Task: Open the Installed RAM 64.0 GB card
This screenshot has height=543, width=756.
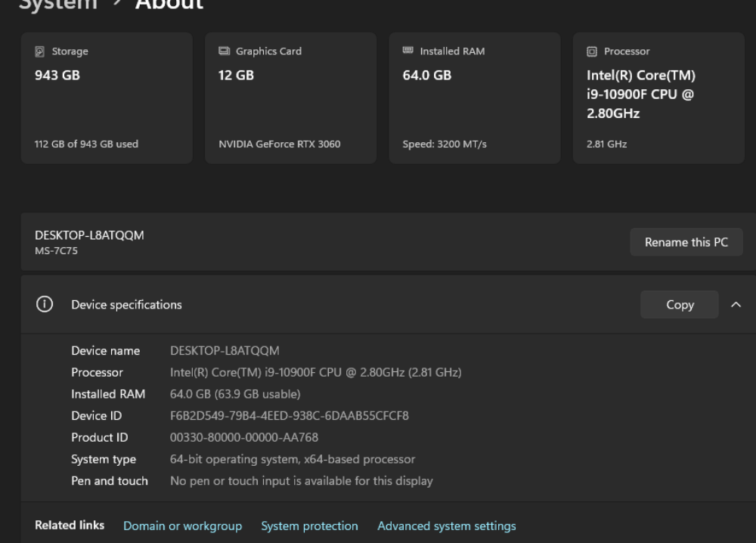Action: (x=475, y=98)
